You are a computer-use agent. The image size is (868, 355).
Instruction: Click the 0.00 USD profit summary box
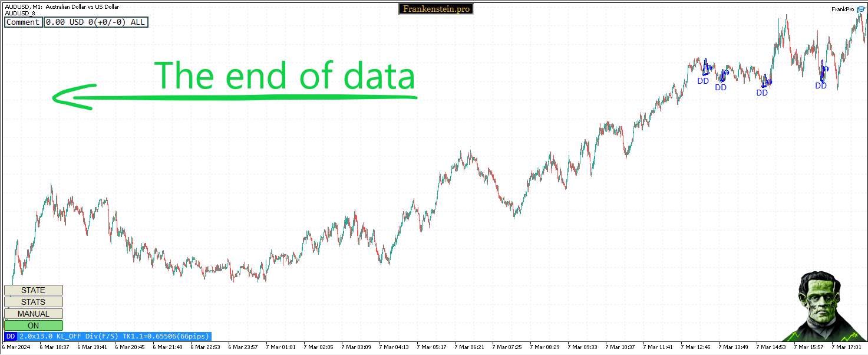[96, 22]
